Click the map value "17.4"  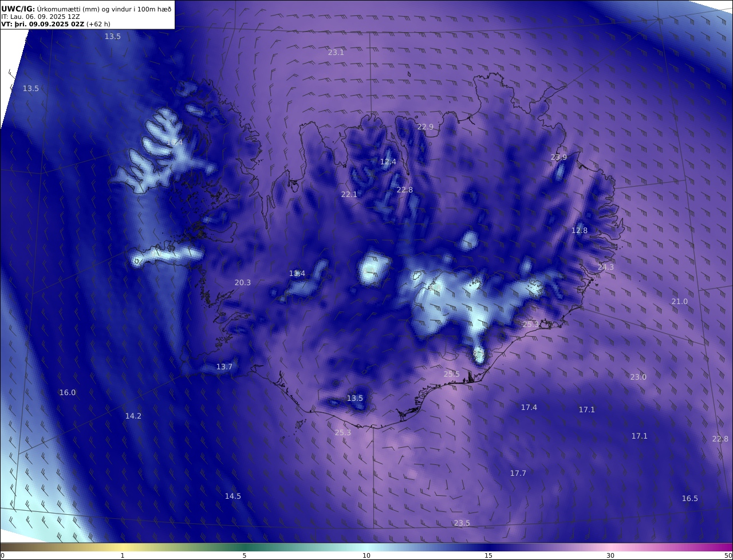529,407
